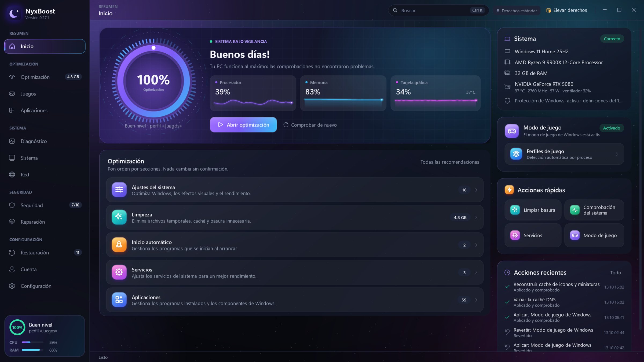Screen dimensions: 644x362
Task: Expand the Ajustes del sistema row chevron
Action: tap(476, 190)
